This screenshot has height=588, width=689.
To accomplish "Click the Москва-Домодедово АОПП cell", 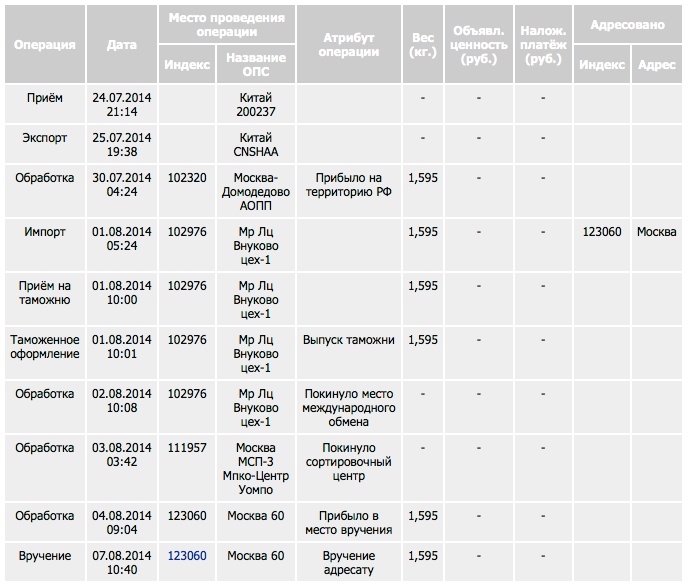I will 256,191.
